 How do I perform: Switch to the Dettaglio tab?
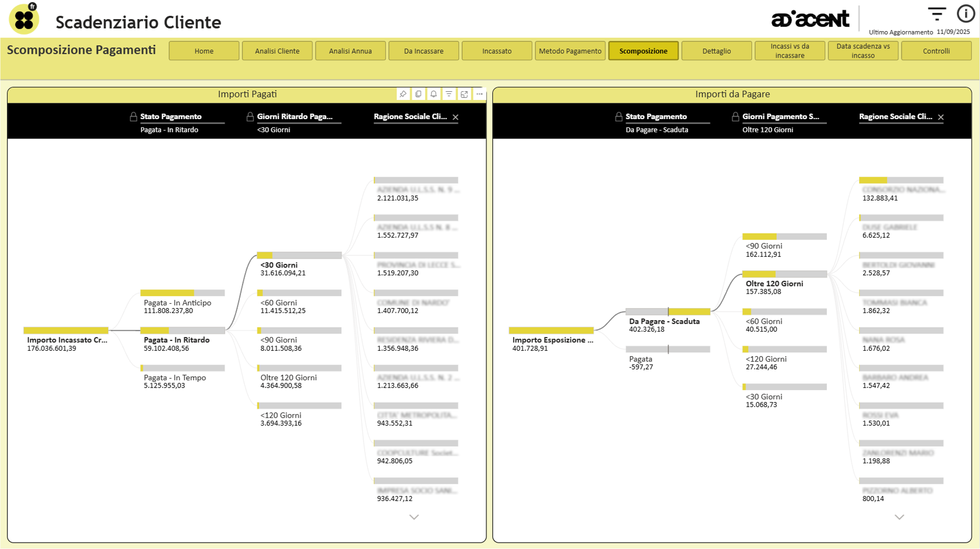click(716, 51)
